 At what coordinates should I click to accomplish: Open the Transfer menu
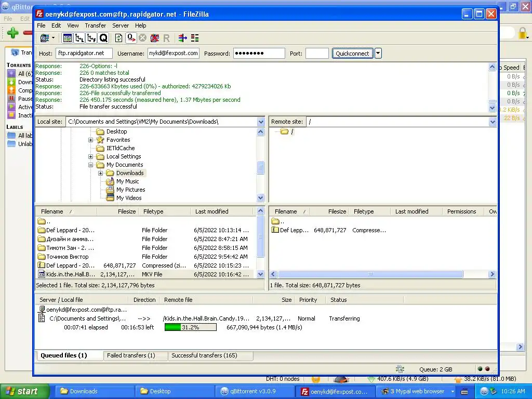pyautogui.click(x=96, y=25)
